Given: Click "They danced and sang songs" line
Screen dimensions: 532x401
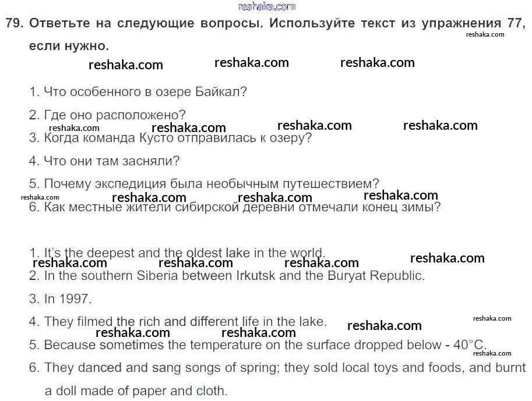Looking at the screenshot, I should (146, 368).
